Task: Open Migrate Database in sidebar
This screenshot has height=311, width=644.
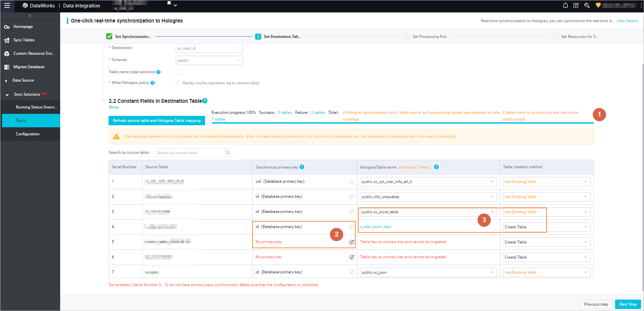Action: pyautogui.click(x=29, y=67)
